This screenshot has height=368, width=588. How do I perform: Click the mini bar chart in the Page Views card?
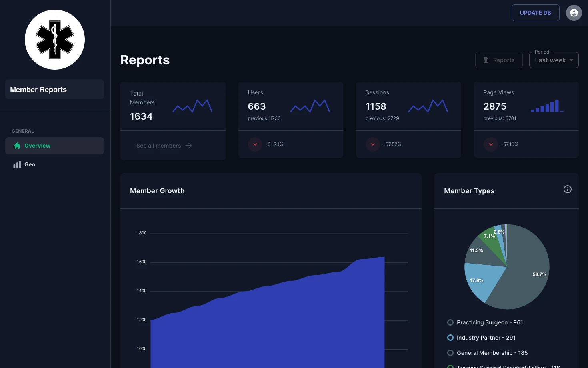[547, 106]
